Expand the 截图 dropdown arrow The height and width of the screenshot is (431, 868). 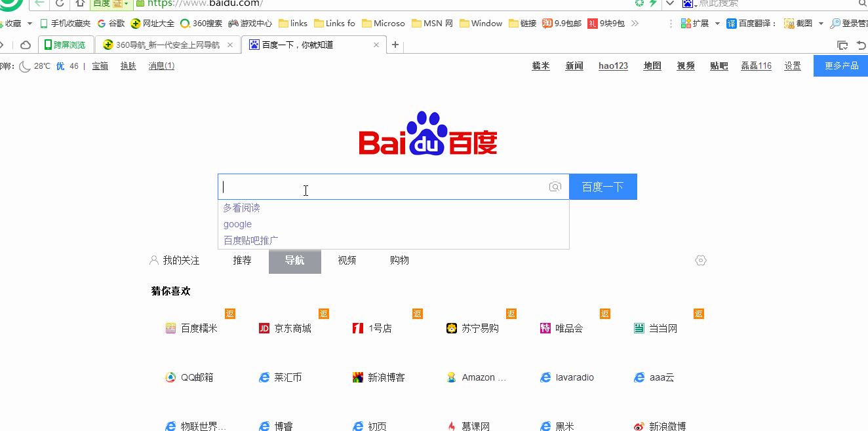point(821,24)
